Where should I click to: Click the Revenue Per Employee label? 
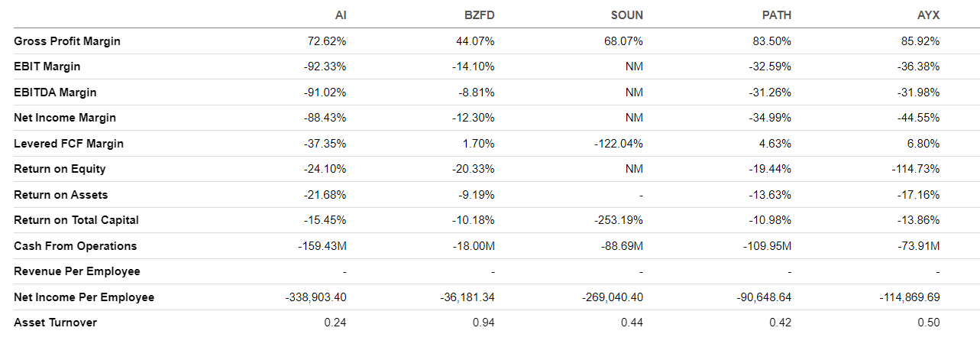point(77,271)
